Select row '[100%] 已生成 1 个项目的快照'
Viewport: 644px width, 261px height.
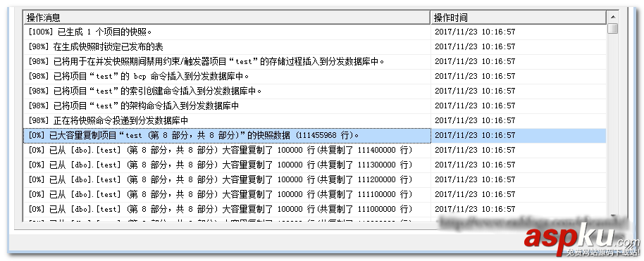tap(315, 32)
